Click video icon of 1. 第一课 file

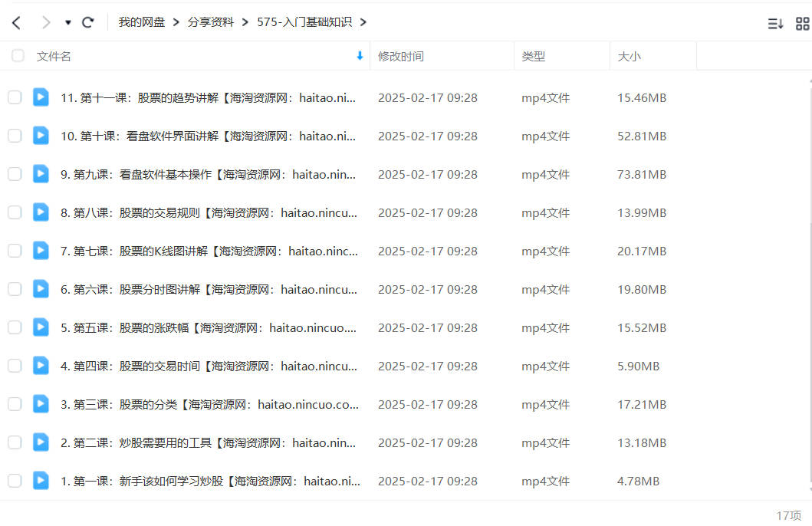41,480
